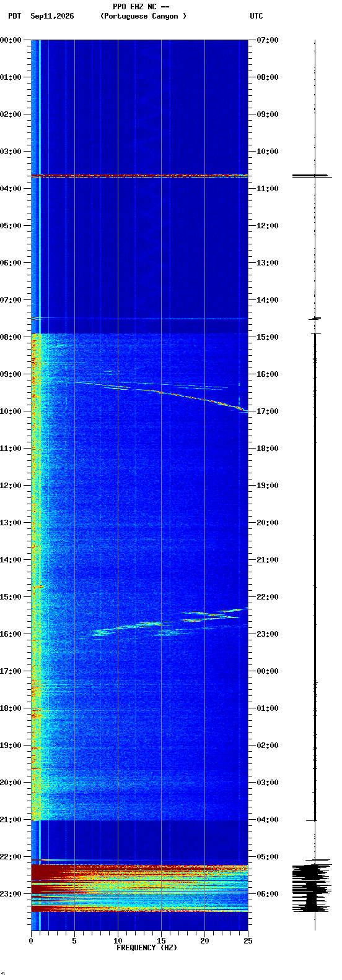The image size is (342, 980).
Task: Click the 'FREQUENCY (HZ)' axis label
Action: pos(147,948)
